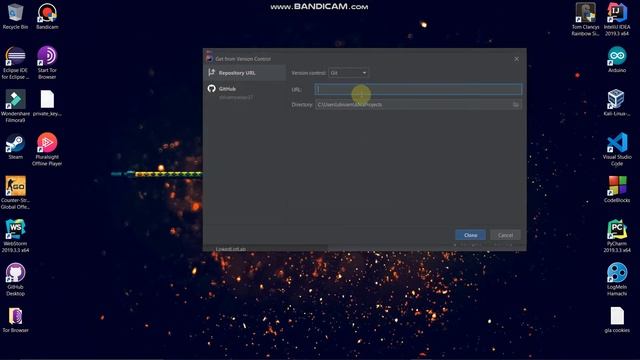This screenshot has height=360, width=640.
Task: Launch Visual Studio Code shortcut
Action: click(x=617, y=149)
